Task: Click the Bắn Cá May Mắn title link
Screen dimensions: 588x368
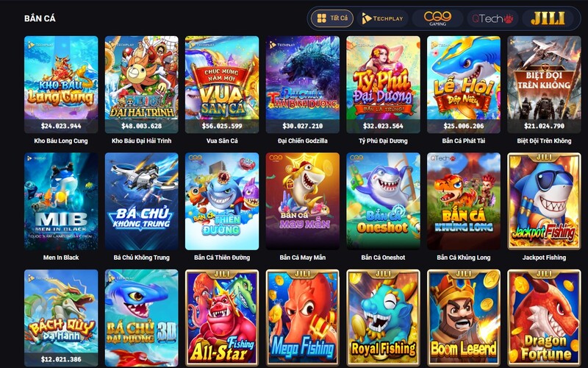Action: point(303,258)
